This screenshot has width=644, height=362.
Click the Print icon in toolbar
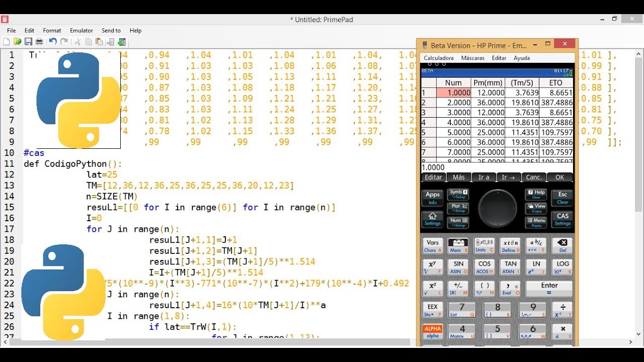[x=39, y=42]
